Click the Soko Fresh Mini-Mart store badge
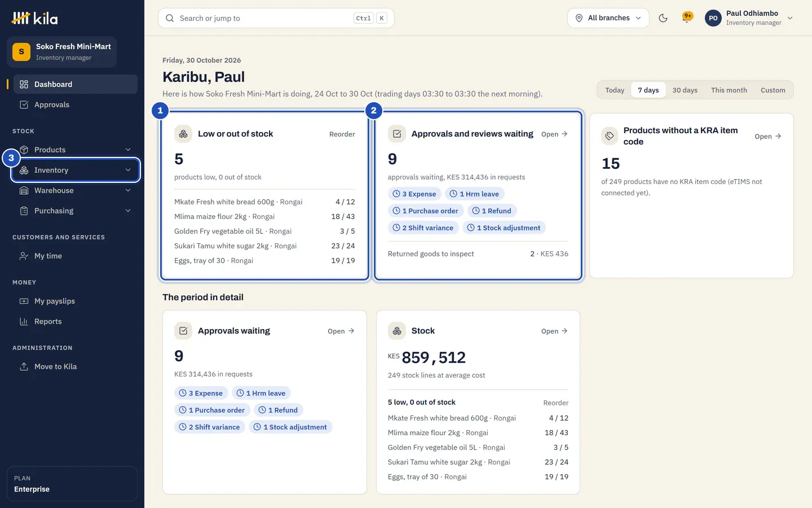Screen dimensions: 812x508 [x=21, y=51]
